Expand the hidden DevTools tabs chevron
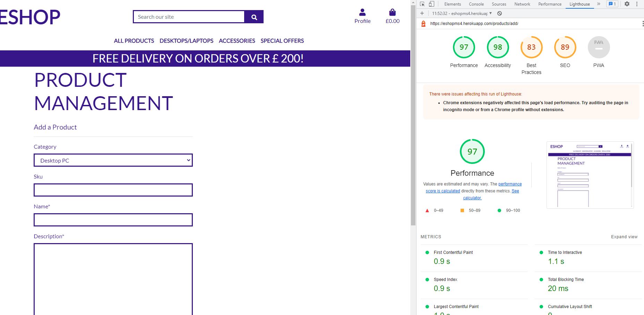644x315 pixels. coord(599,4)
